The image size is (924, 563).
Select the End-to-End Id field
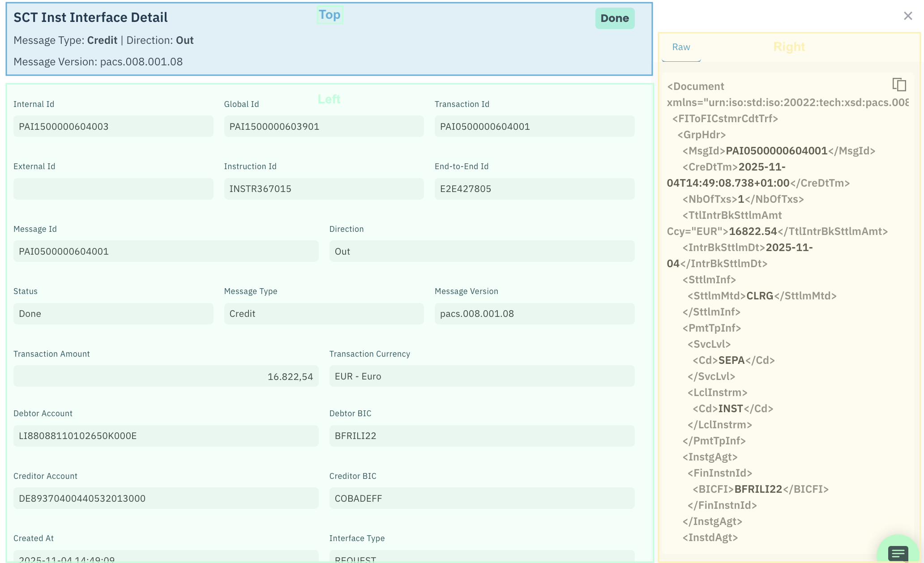tap(534, 189)
